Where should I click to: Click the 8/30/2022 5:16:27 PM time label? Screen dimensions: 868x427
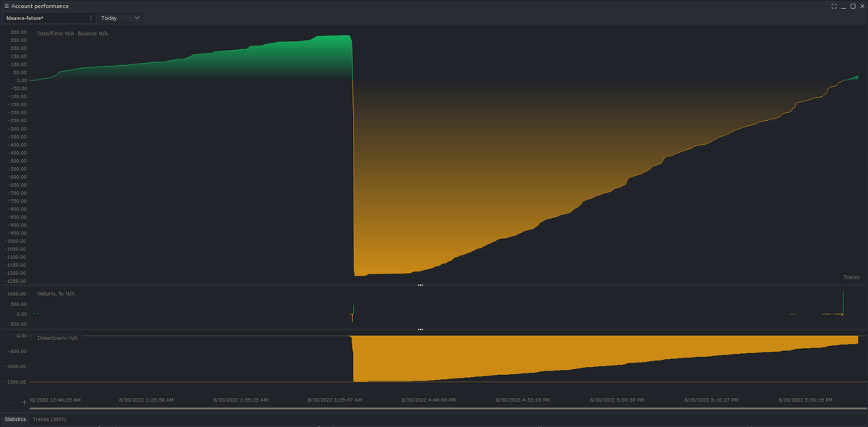[x=712, y=399]
